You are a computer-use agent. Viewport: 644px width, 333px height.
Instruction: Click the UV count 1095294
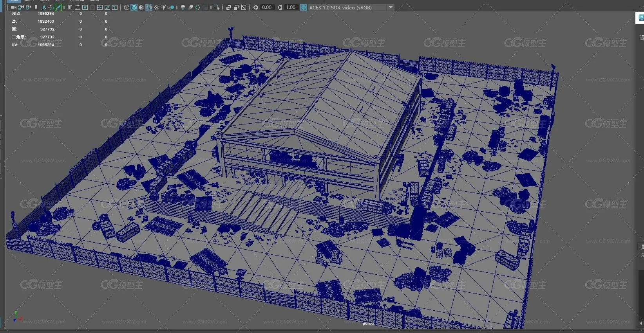pos(46,45)
